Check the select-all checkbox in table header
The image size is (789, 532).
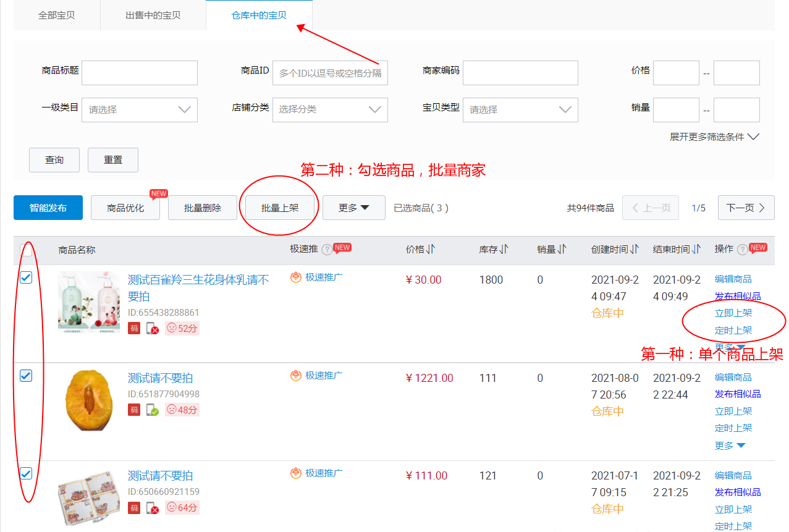(x=26, y=250)
